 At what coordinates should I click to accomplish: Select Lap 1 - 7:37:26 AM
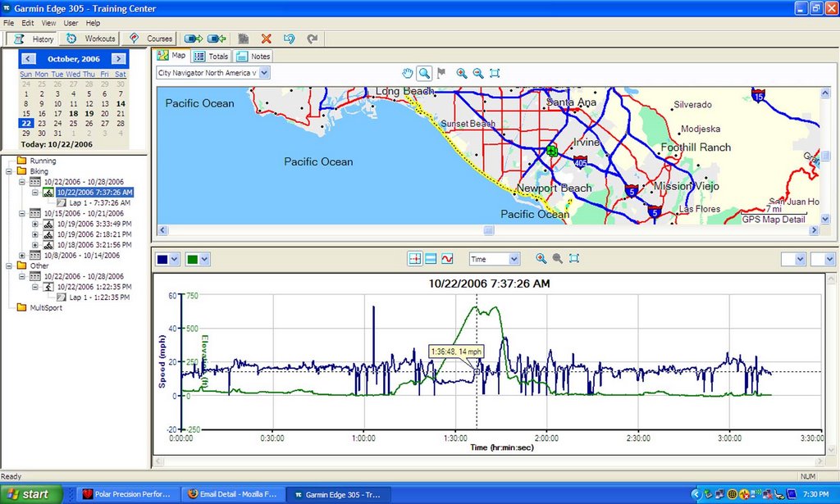[x=99, y=202]
